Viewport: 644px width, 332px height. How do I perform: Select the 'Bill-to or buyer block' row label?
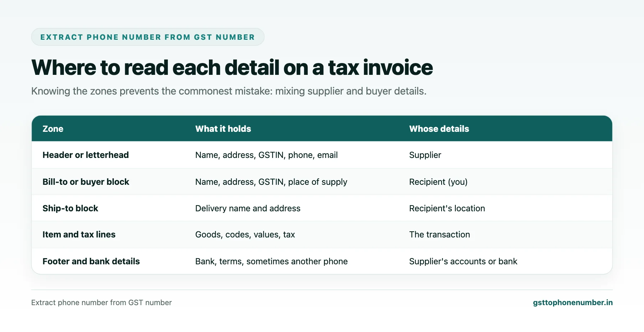[86, 182]
